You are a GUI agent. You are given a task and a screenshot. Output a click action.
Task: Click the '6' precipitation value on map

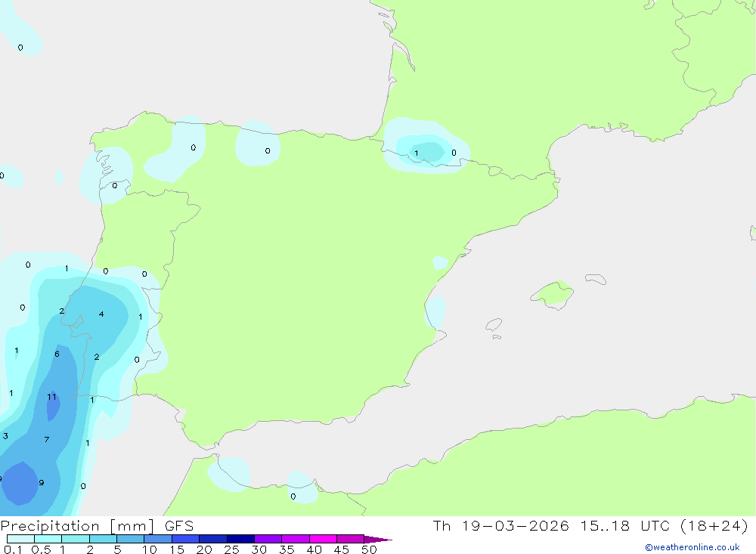(x=57, y=354)
